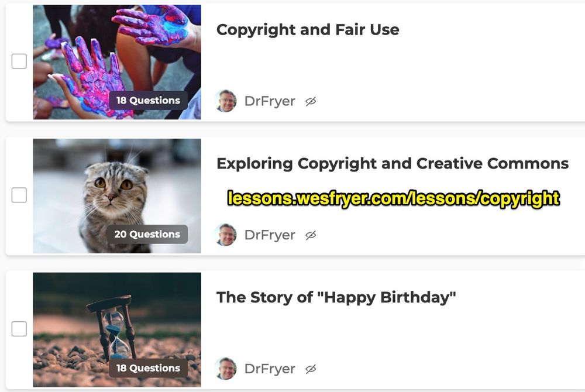Open The Story of "Happy Birthday" title
Image resolution: width=585 pixels, height=392 pixels.
coord(336,297)
